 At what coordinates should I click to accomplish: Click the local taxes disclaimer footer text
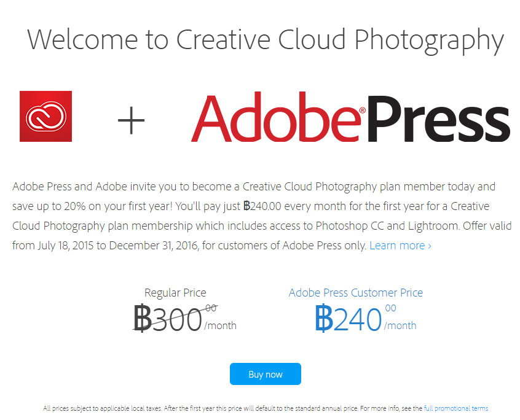point(232,408)
